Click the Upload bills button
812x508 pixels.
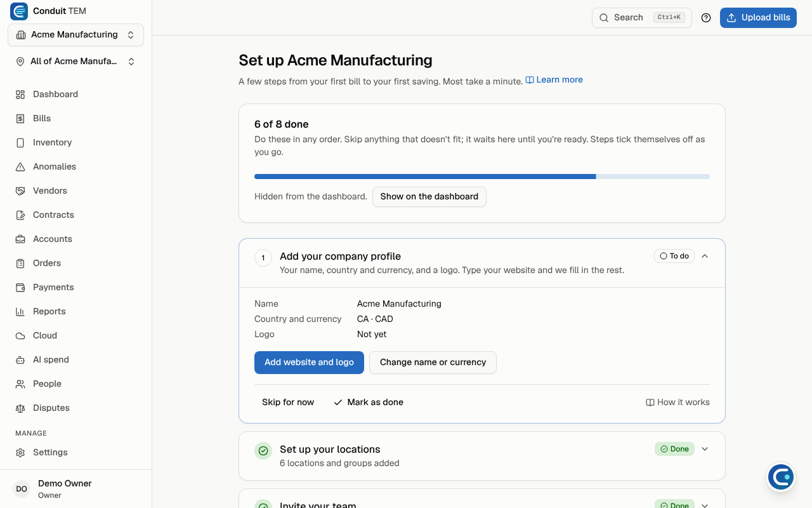tap(758, 18)
